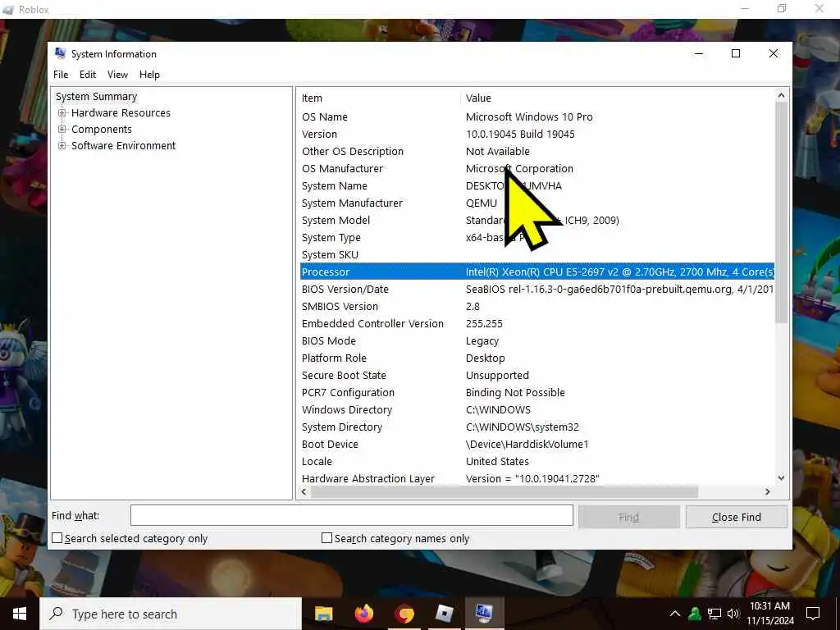The height and width of the screenshot is (630, 840).
Task: Open the notification center icon
Action: click(813, 614)
